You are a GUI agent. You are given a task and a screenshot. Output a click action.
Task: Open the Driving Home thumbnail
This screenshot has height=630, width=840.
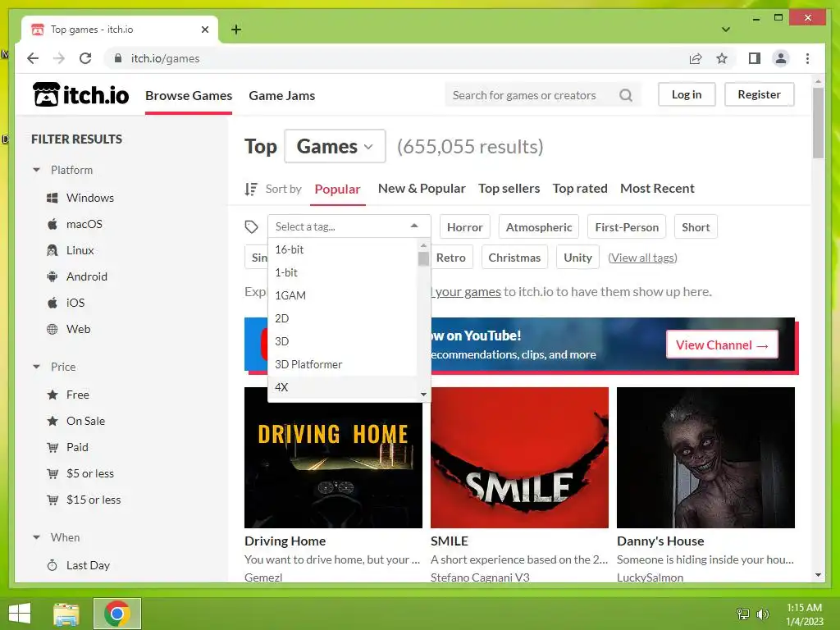coord(333,458)
